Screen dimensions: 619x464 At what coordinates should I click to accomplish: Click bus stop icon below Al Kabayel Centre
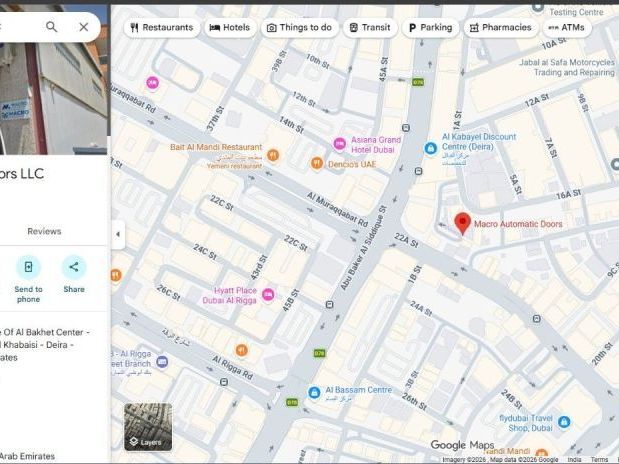tap(418, 171)
